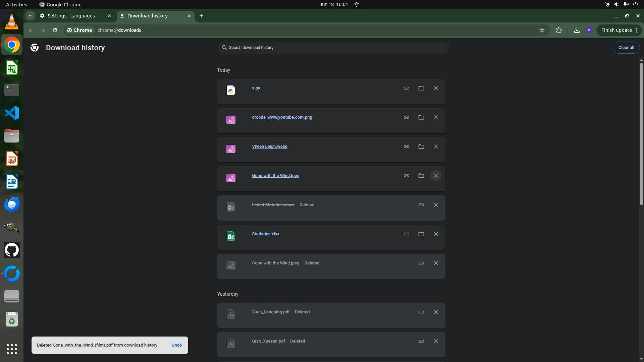Show Statistics.xlsx in its folder
The height and width of the screenshot is (362, 644).
[x=421, y=234]
